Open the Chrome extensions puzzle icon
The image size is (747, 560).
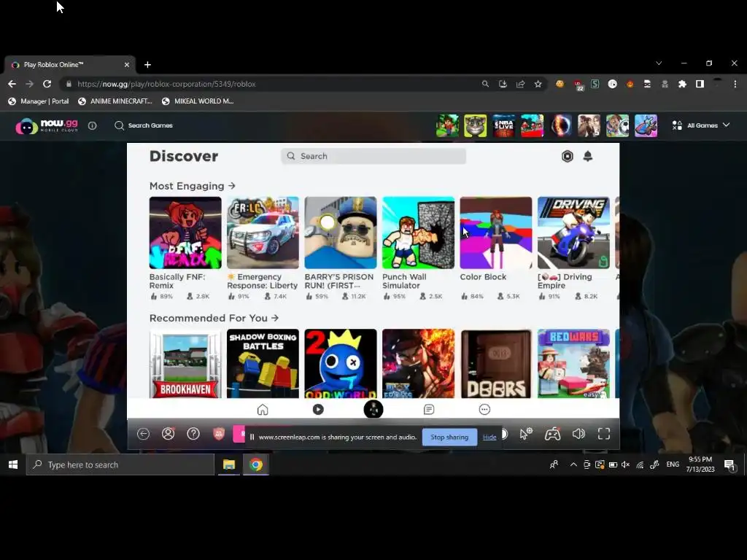point(682,84)
